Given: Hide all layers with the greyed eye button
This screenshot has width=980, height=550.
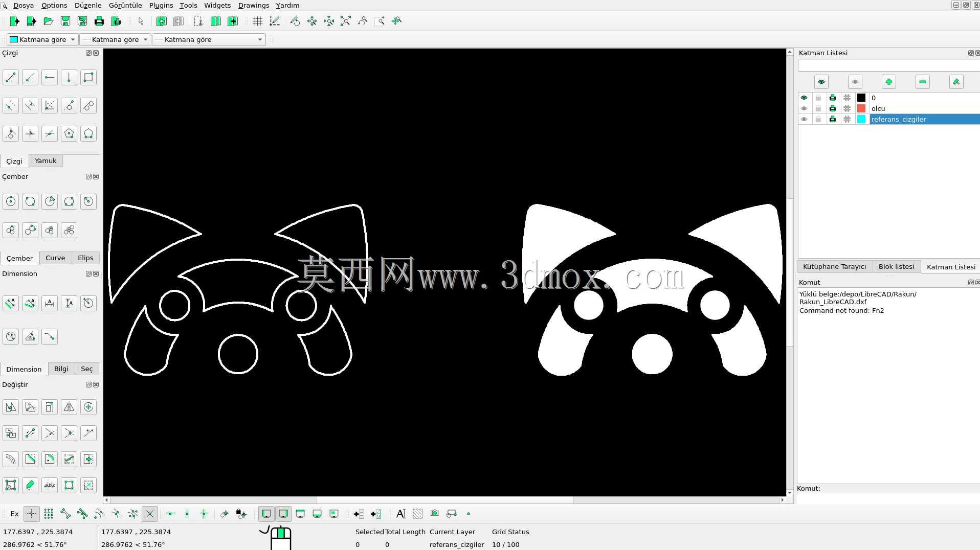Looking at the screenshot, I should click(855, 82).
